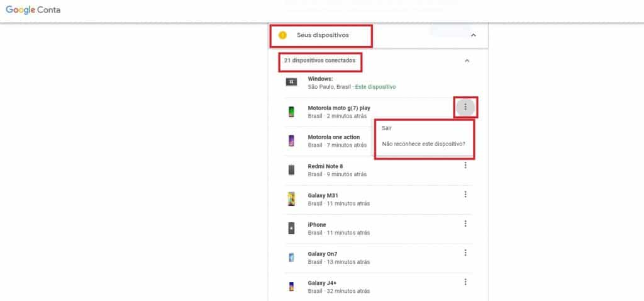Select Galaxy M31 device name
644x301 pixels.
click(323, 195)
